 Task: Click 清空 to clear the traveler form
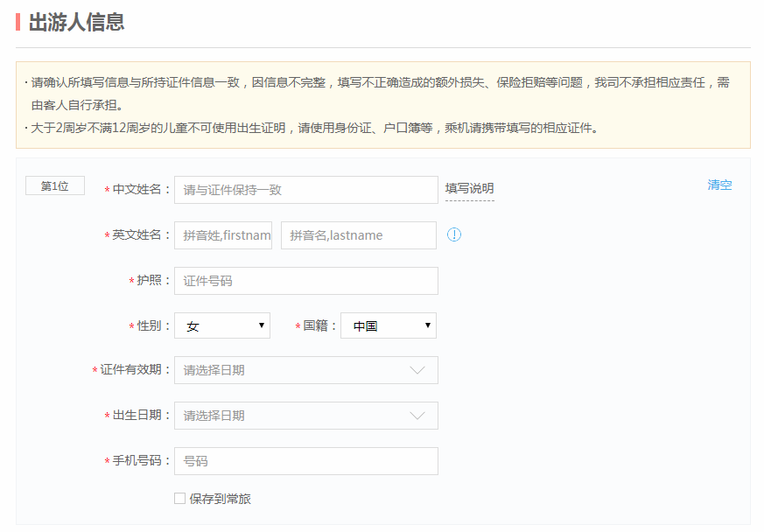(719, 185)
